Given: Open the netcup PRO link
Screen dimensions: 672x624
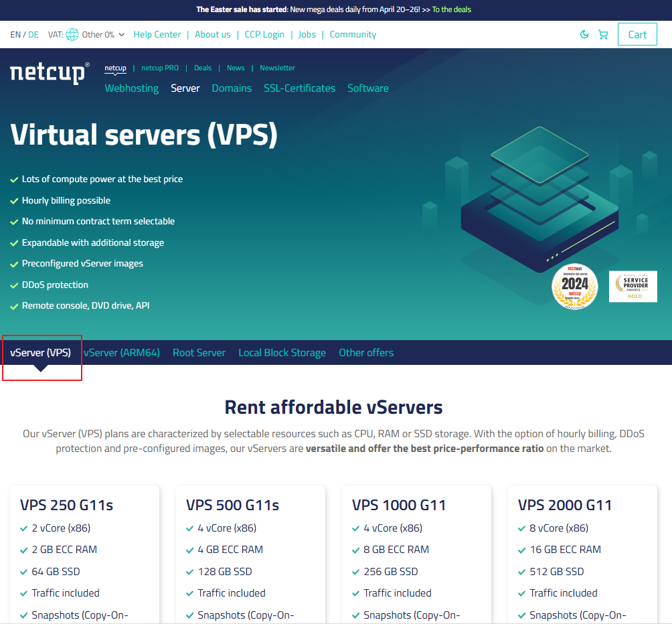Looking at the screenshot, I should 160,68.
